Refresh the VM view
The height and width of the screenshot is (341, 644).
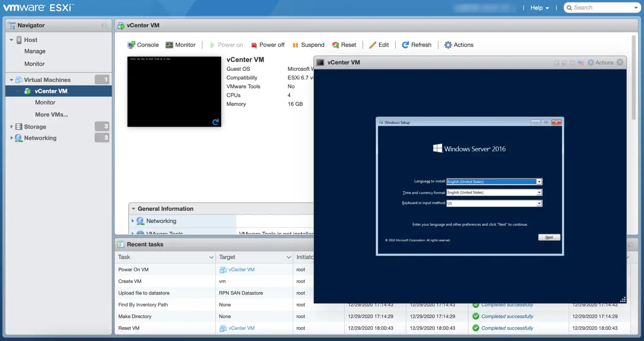tap(417, 45)
